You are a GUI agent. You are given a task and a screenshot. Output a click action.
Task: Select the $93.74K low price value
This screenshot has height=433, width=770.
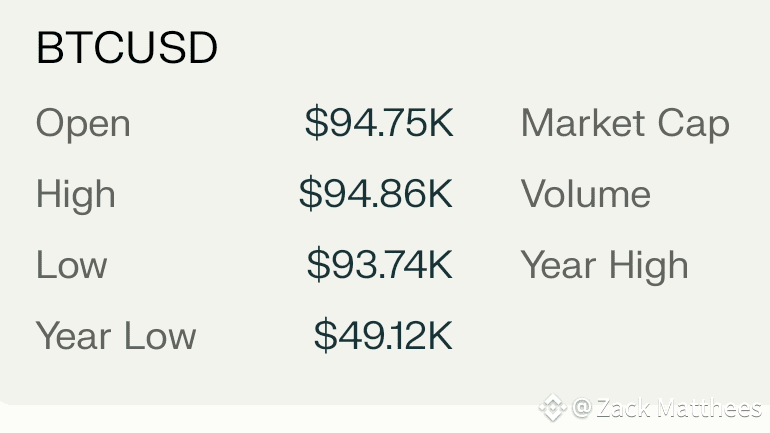tap(380, 265)
